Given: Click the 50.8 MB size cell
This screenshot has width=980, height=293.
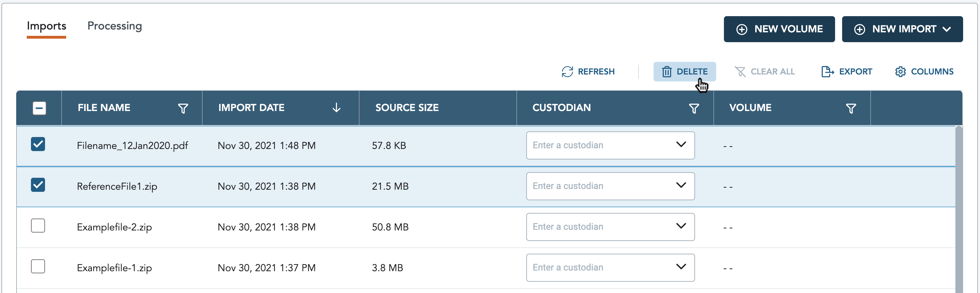Looking at the screenshot, I should [390, 227].
